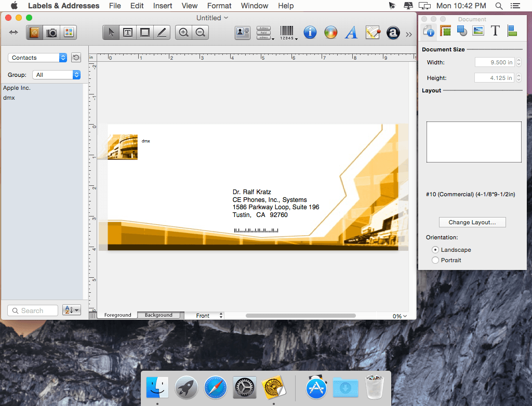Image resolution: width=532 pixels, height=406 pixels.
Task: Adjust the Width stepper arrows
Action: coord(518,62)
